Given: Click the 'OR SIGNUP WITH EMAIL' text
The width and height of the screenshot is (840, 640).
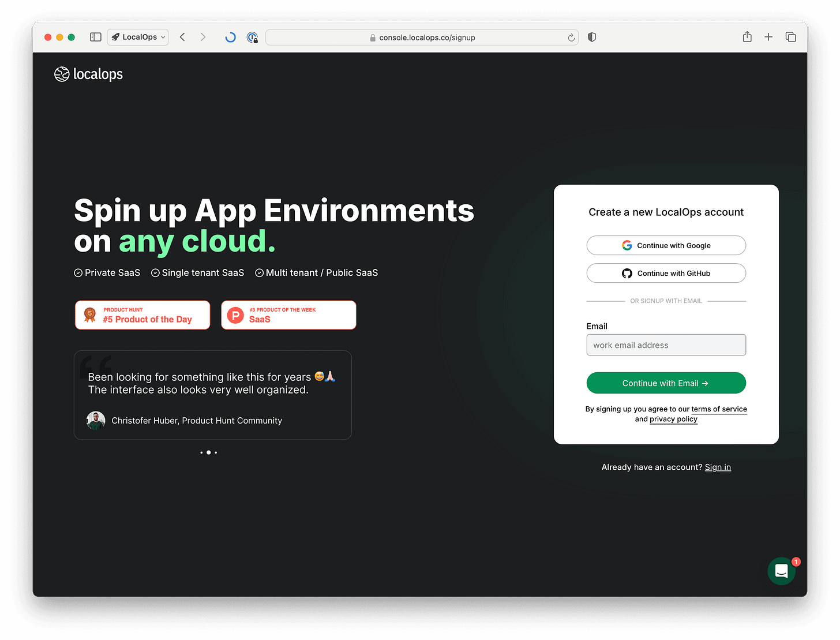Looking at the screenshot, I should coord(666,301).
